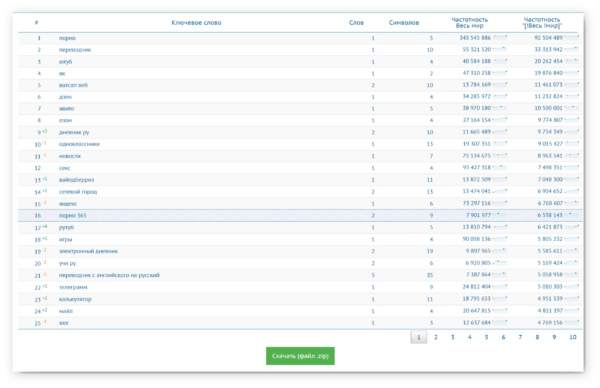This screenshot has width=600, height=388.
Task: Sort by the Слов column header
Action: tap(356, 23)
